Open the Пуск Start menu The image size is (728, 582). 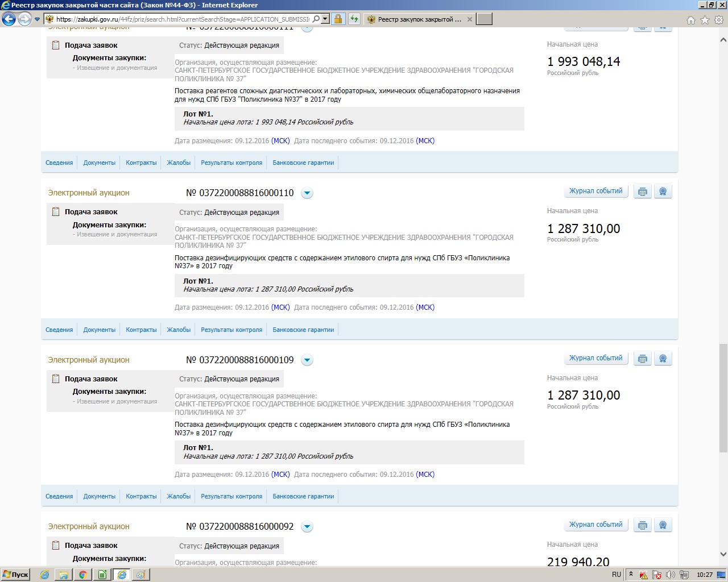pyautogui.click(x=15, y=575)
